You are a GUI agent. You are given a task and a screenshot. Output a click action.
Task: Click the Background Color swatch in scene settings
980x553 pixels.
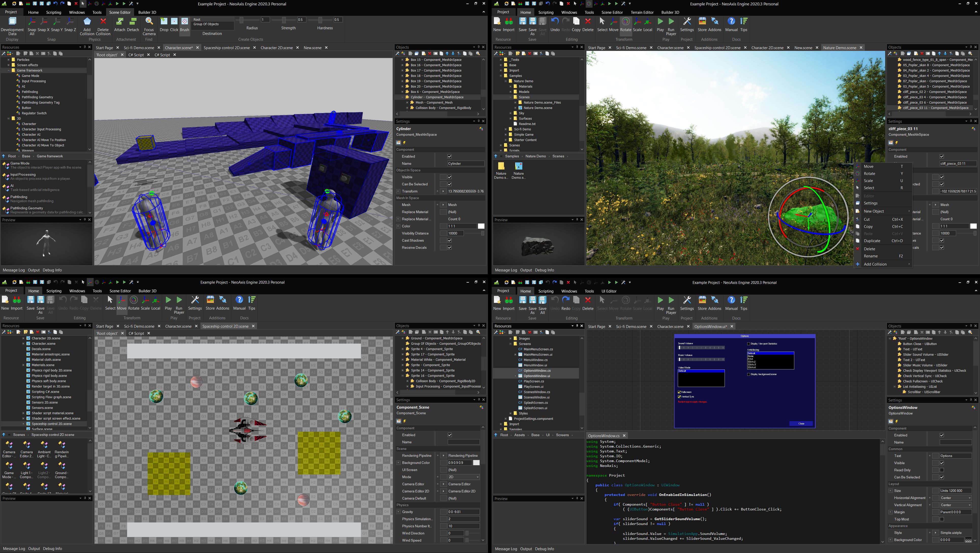coord(476,463)
